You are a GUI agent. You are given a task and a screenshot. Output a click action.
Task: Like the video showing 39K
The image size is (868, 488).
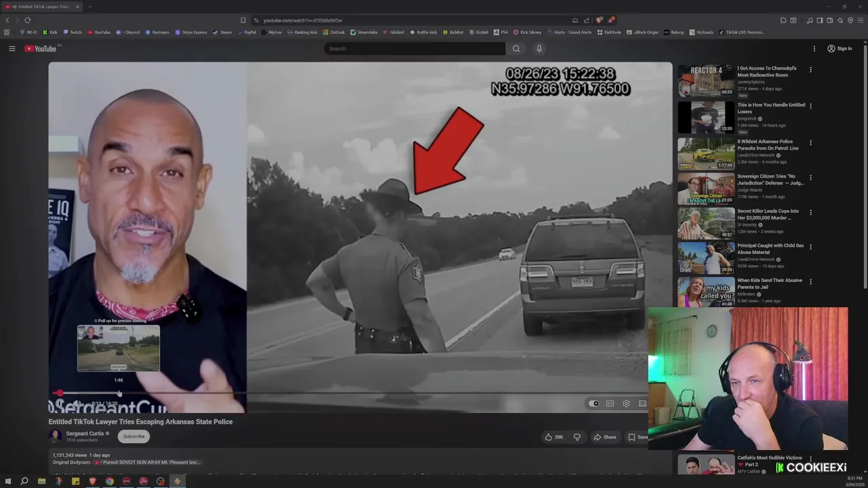click(x=554, y=437)
